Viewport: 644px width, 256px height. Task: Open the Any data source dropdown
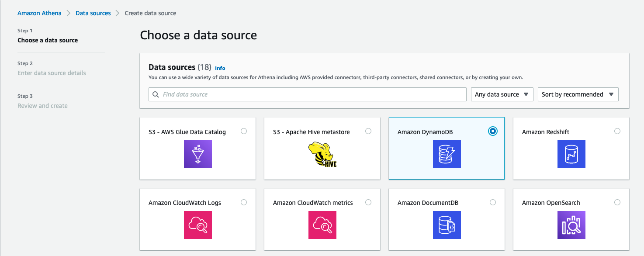pos(502,94)
